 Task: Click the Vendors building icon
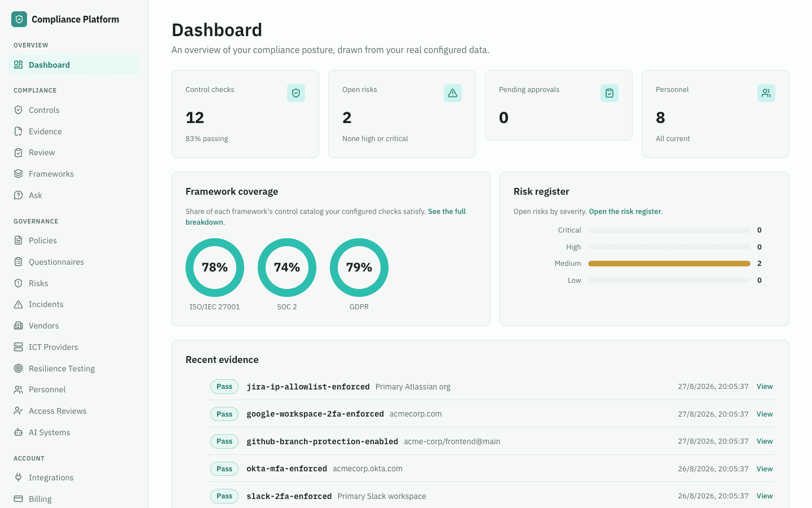point(19,326)
